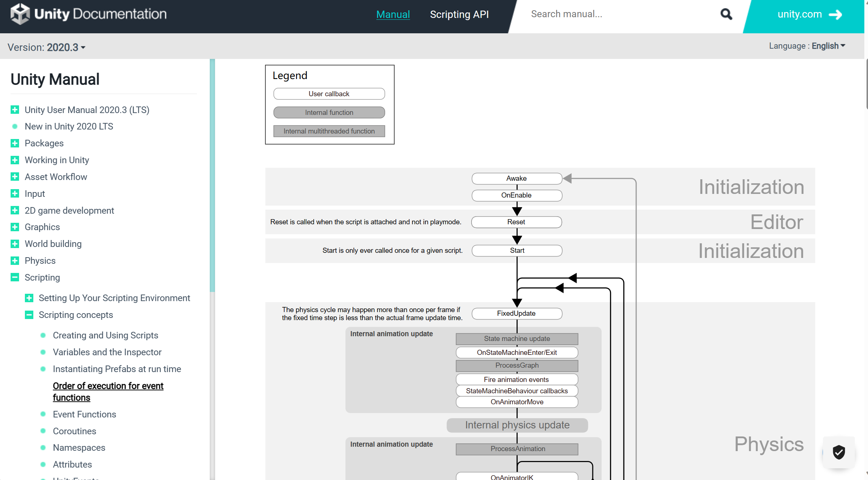Collapse the Scripting section minus icon

(15, 277)
